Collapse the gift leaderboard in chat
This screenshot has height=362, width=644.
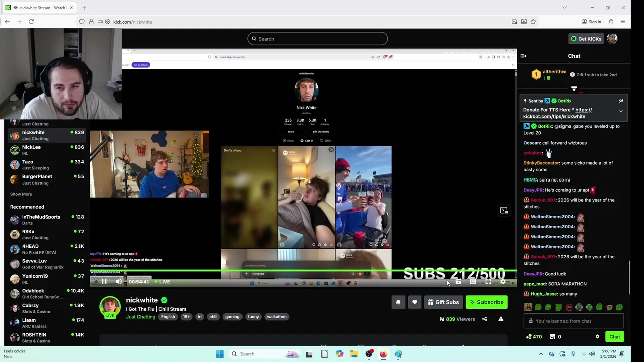pos(574,88)
